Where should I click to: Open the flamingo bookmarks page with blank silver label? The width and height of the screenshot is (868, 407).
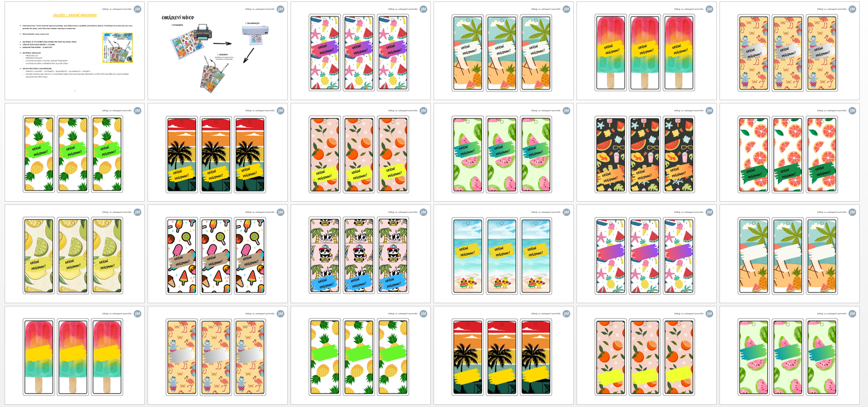click(218, 355)
